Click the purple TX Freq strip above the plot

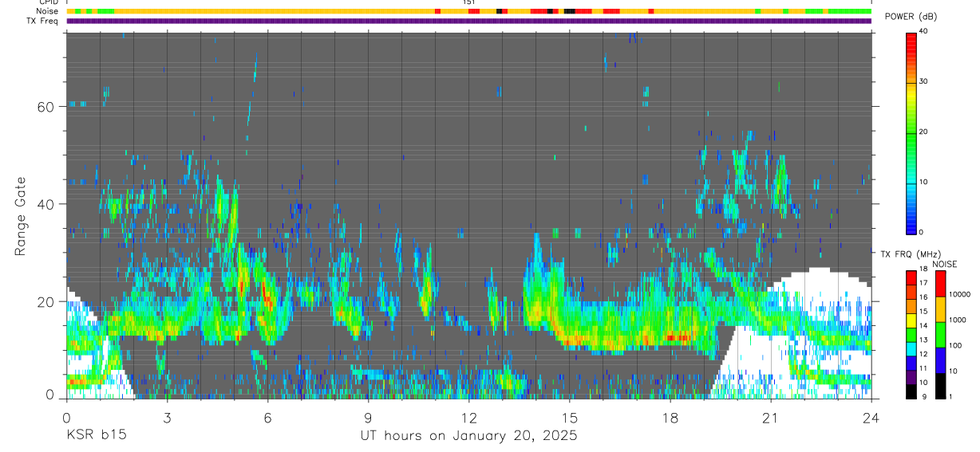coord(468,21)
